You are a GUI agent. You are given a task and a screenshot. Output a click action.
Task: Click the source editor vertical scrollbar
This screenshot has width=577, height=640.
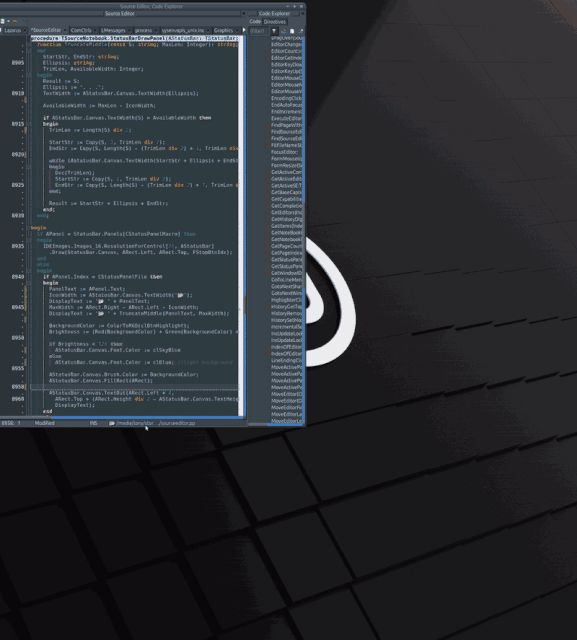243,227
